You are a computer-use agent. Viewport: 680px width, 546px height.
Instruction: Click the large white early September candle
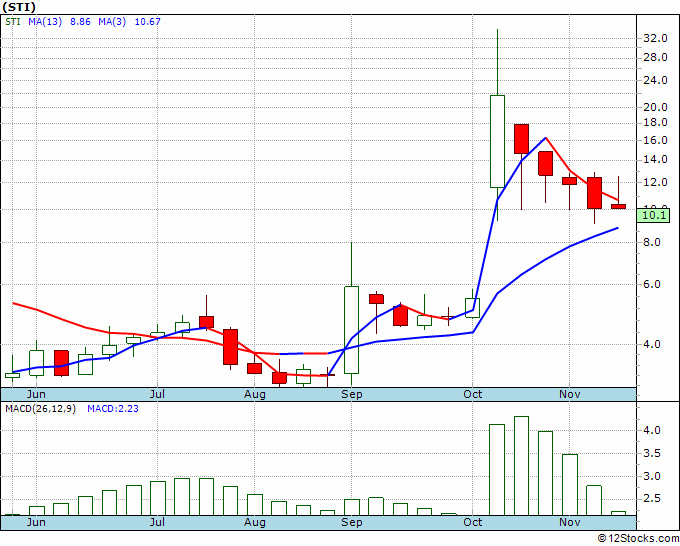coord(351,330)
